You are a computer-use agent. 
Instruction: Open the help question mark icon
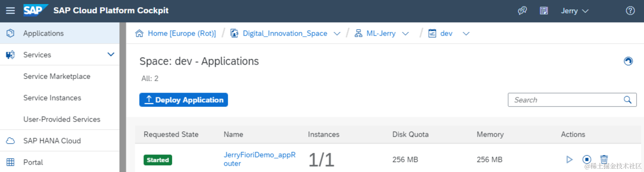click(630, 11)
